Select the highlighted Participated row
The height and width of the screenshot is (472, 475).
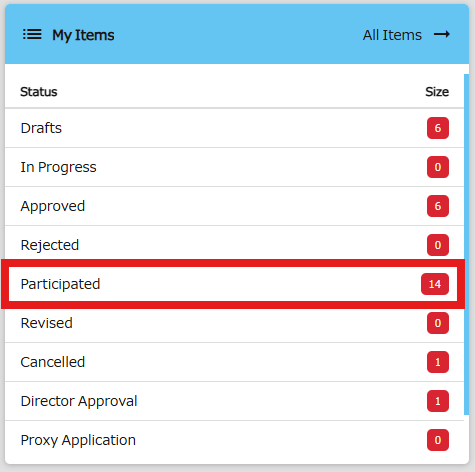click(x=233, y=284)
